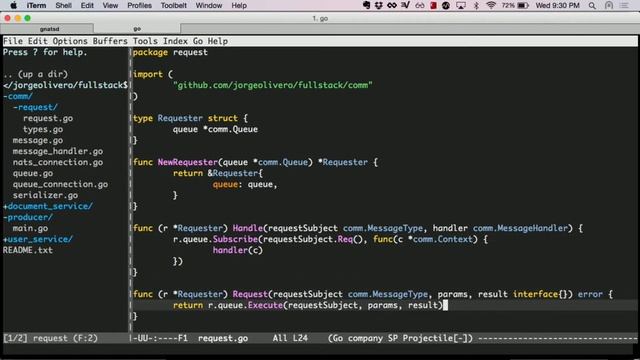The width and height of the screenshot is (640, 360).
Task: Open the macOS Window menu
Action: coord(209,5)
